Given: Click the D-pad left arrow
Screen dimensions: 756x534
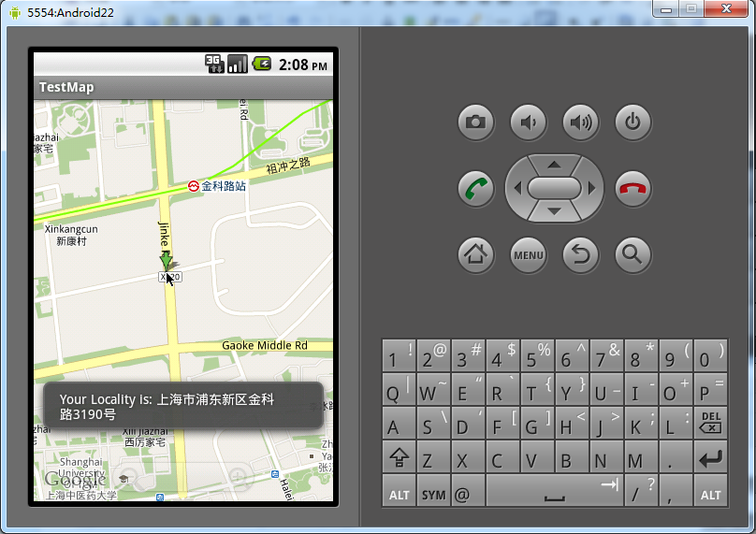Looking at the screenshot, I should [x=517, y=188].
